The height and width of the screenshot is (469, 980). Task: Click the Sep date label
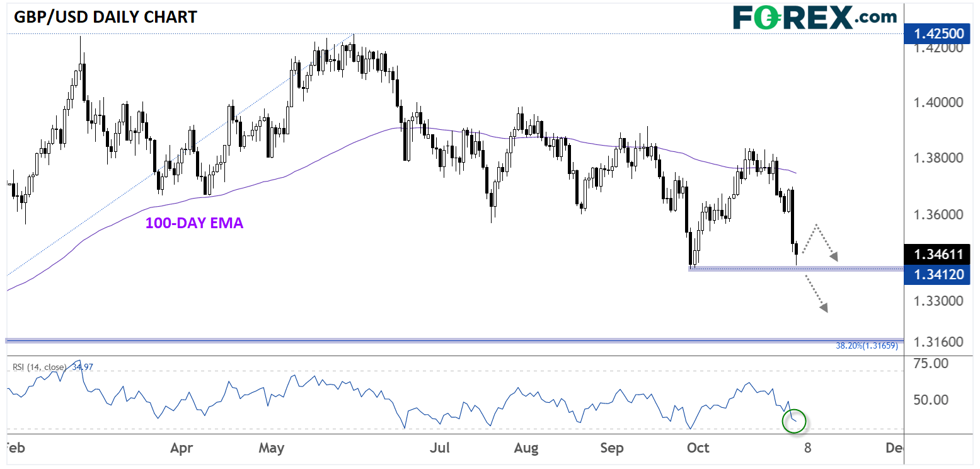pos(611,449)
